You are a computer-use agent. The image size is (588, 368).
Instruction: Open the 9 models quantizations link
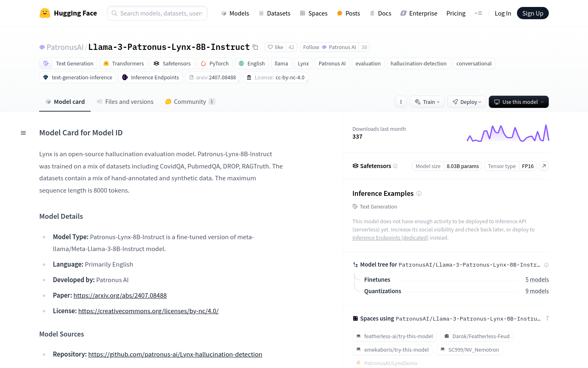click(537, 291)
